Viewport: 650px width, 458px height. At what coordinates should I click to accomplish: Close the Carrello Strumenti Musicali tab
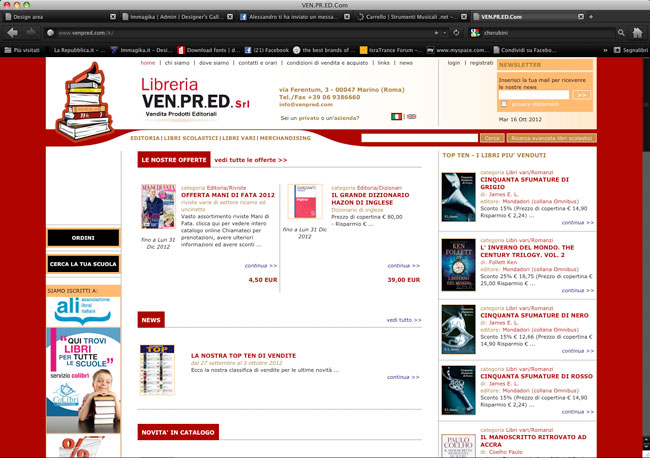[464, 17]
